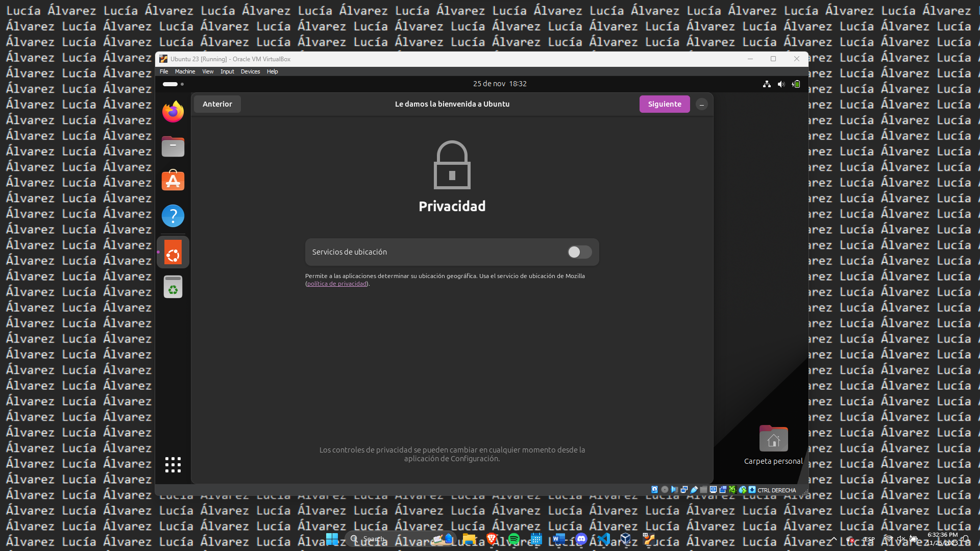
Task: Open the Files manager dock icon
Action: pos(173,146)
